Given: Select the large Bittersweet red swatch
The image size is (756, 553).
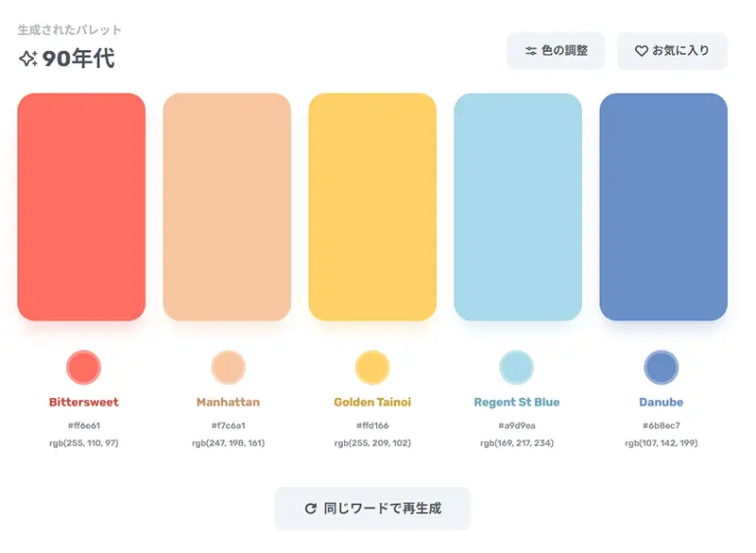Looking at the screenshot, I should (81, 207).
